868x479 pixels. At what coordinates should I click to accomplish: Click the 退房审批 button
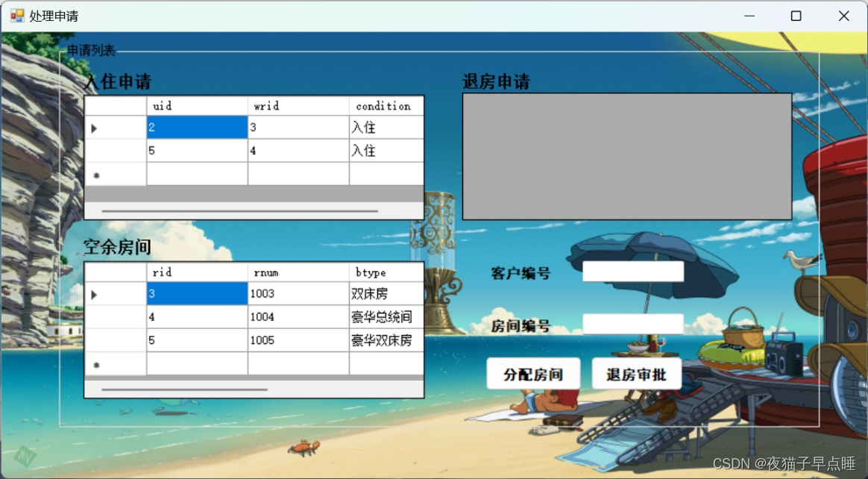(637, 374)
